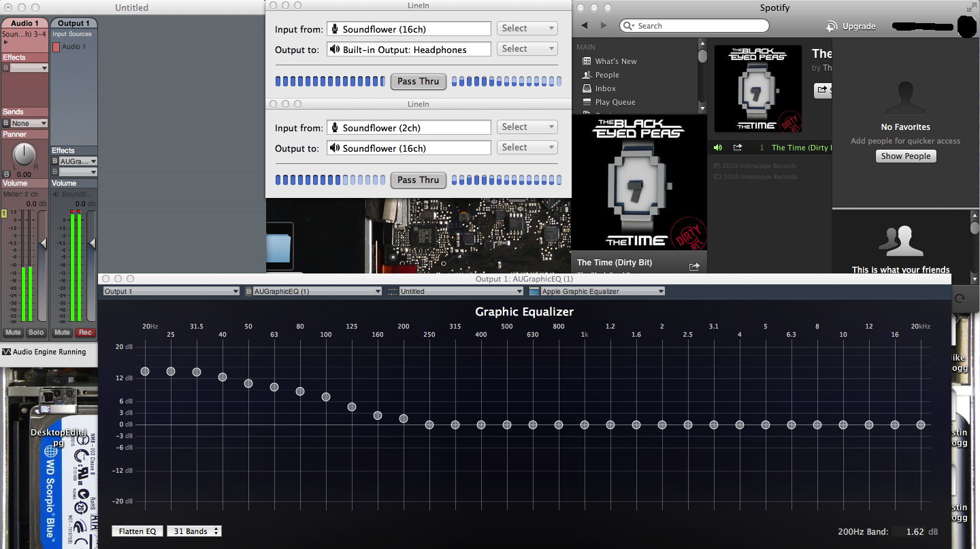Solo the Audio 1 channel
Screen dimensions: 980x549
pos(36,333)
